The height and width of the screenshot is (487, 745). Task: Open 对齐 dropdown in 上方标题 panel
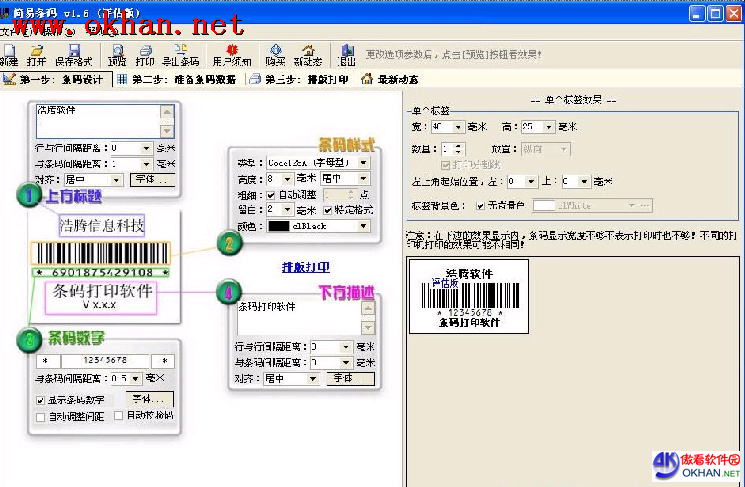(116, 180)
